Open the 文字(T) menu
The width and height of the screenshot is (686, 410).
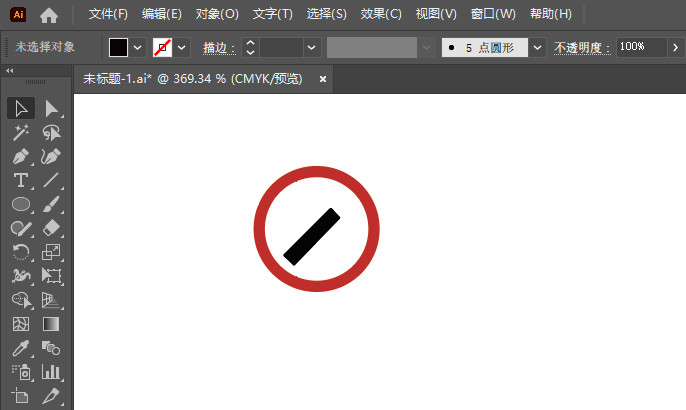[273, 14]
